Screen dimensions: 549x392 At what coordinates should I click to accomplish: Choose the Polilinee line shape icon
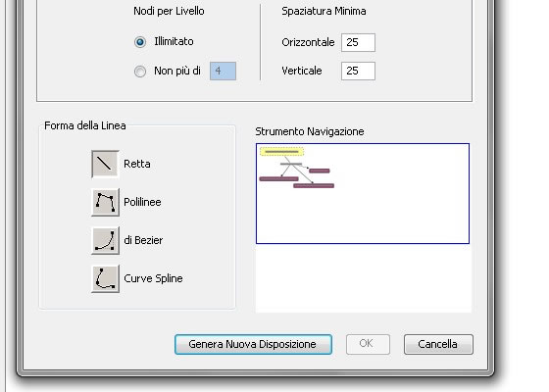105,202
